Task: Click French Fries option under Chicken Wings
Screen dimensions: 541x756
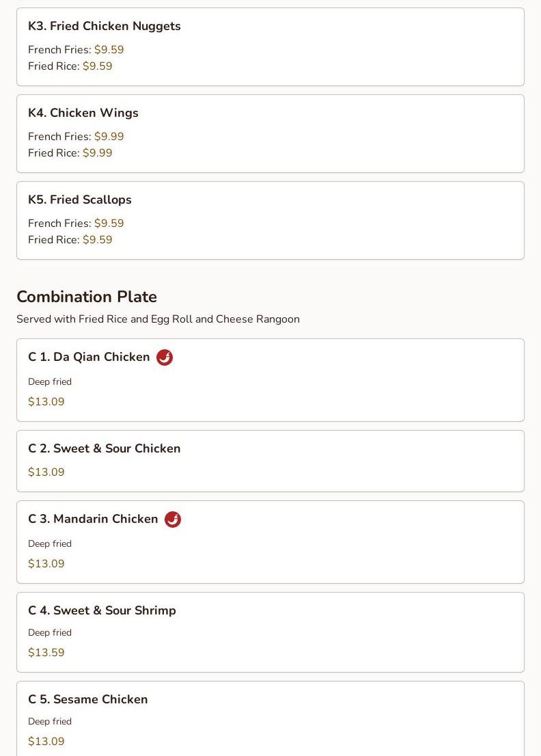Action: [59, 137]
